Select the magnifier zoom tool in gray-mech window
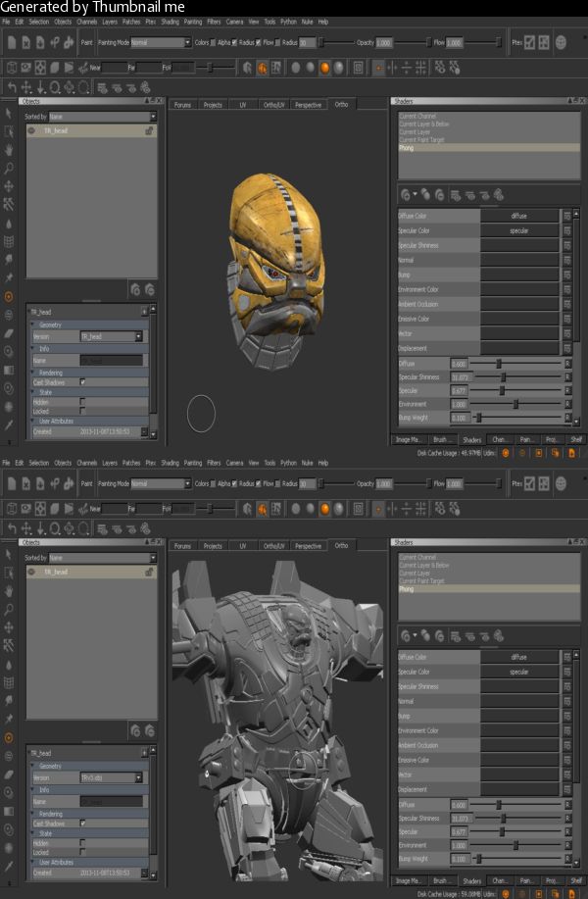The height and width of the screenshot is (899, 588). [x=9, y=610]
